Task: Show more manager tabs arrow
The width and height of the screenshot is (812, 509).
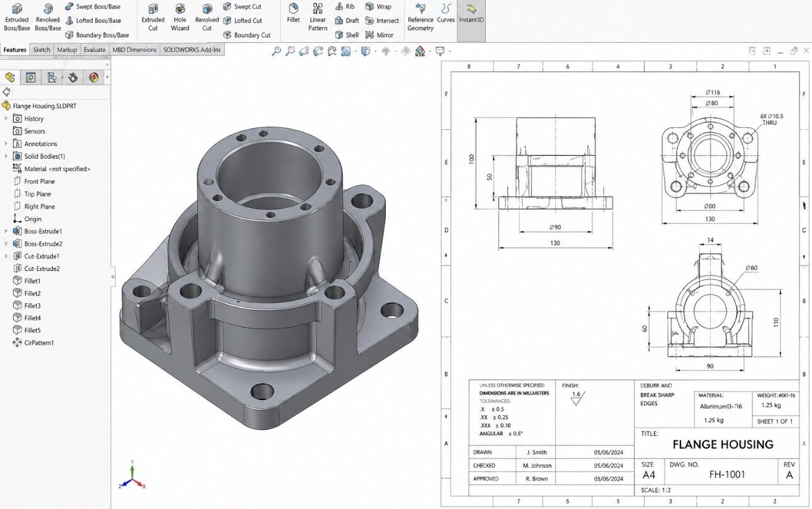Action: tap(107, 77)
